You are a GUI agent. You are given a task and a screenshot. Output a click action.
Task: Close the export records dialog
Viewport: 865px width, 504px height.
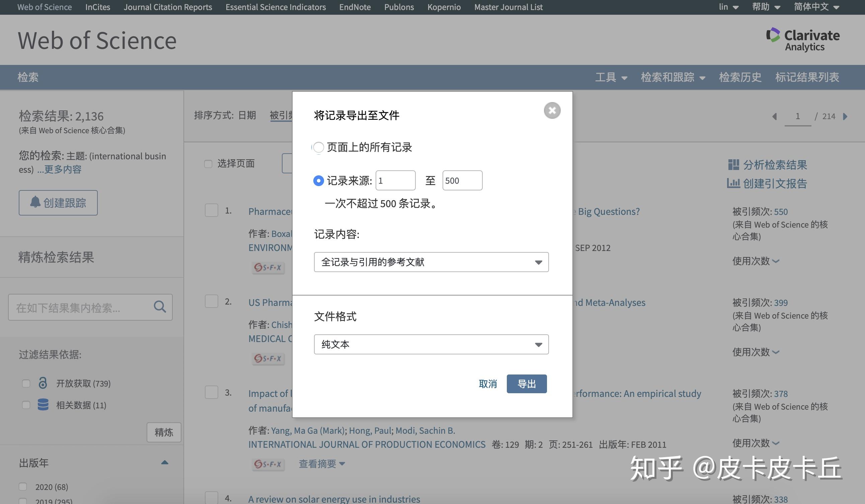coord(552,110)
